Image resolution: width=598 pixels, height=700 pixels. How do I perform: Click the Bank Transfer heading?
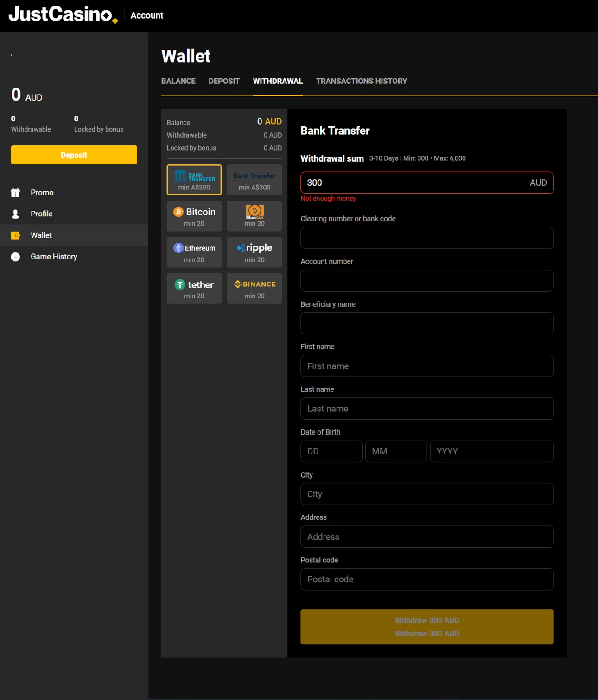335,131
